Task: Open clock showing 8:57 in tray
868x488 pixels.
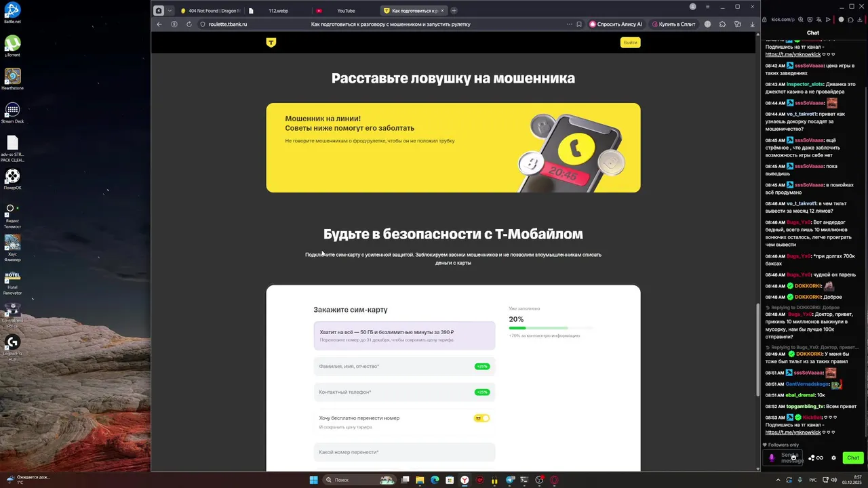Action: 852,480
